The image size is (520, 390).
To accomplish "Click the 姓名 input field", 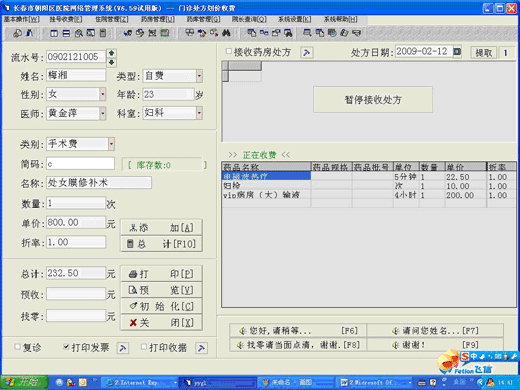I will click(76, 75).
